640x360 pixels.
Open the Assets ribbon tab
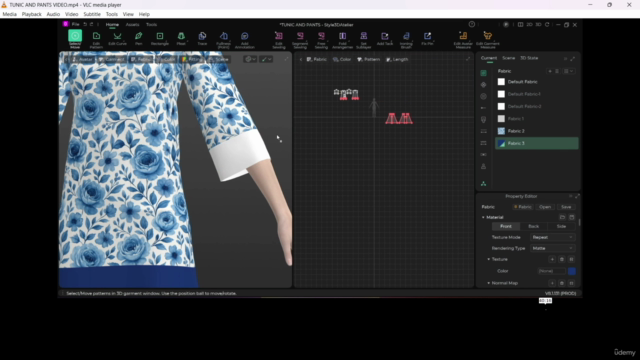point(132,24)
